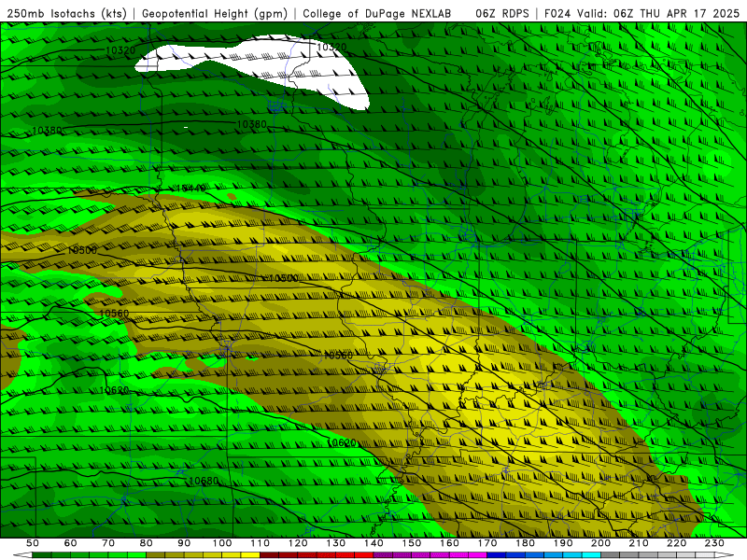Click the 'Geopotential Height (gpm)' header label
The image size is (747, 560).
(215, 14)
